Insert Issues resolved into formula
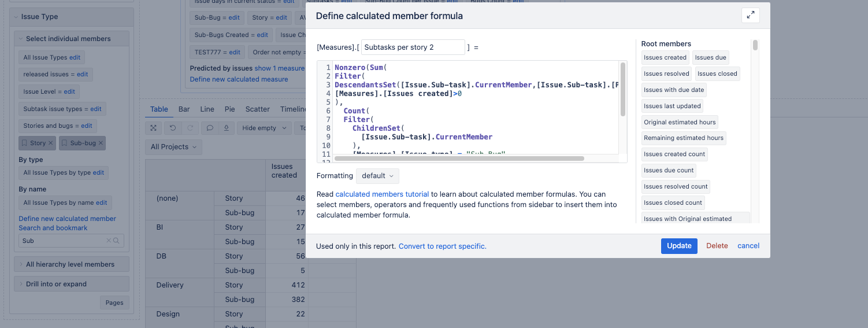This screenshot has height=328, width=868. coord(666,73)
